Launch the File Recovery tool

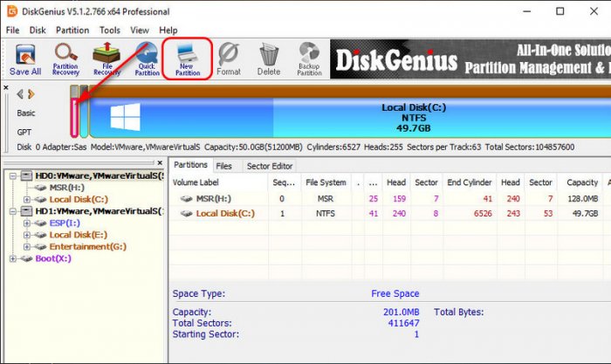click(x=106, y=59)
